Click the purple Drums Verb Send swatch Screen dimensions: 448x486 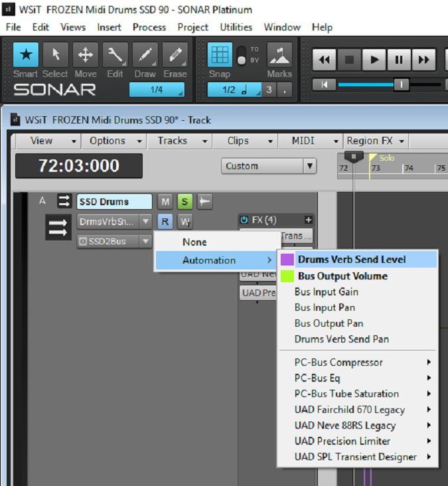(x=287, y=260)
